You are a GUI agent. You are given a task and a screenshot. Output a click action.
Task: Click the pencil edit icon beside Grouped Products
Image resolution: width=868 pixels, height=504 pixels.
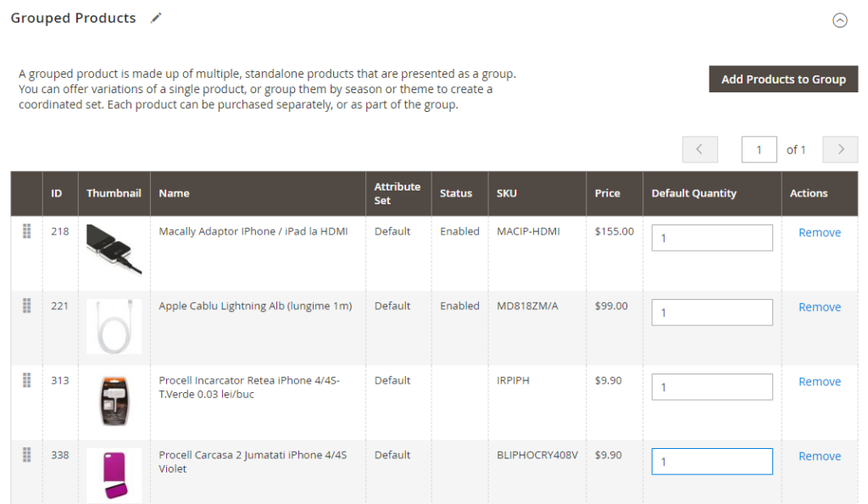156,18
